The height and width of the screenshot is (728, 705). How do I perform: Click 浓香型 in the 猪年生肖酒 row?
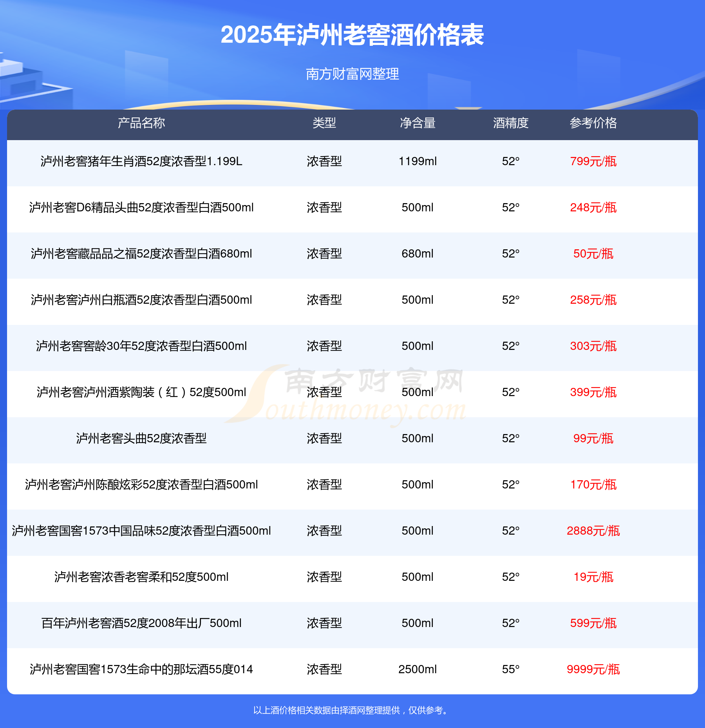tap(324, 161)
